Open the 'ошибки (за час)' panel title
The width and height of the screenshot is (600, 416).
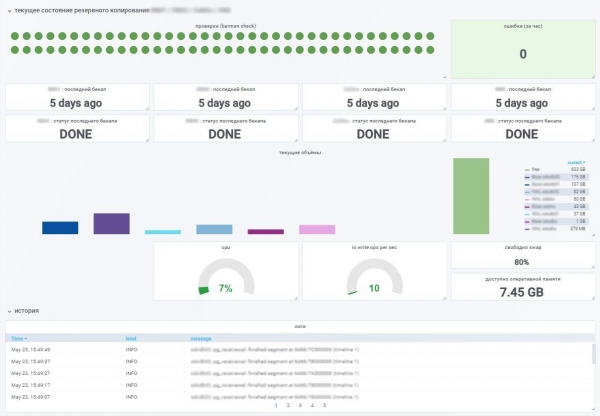pos(522,25)
